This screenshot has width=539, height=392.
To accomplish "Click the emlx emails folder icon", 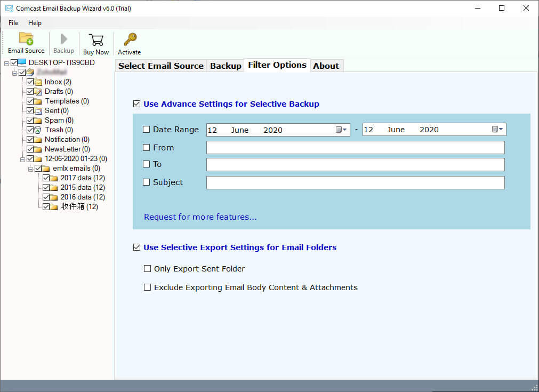I will 46,169.
